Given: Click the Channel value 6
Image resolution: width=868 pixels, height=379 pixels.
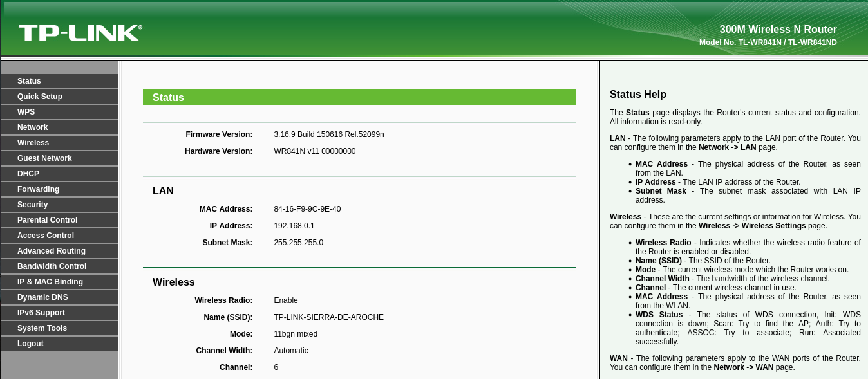Looking at the screenshot, I should [276, 367].
